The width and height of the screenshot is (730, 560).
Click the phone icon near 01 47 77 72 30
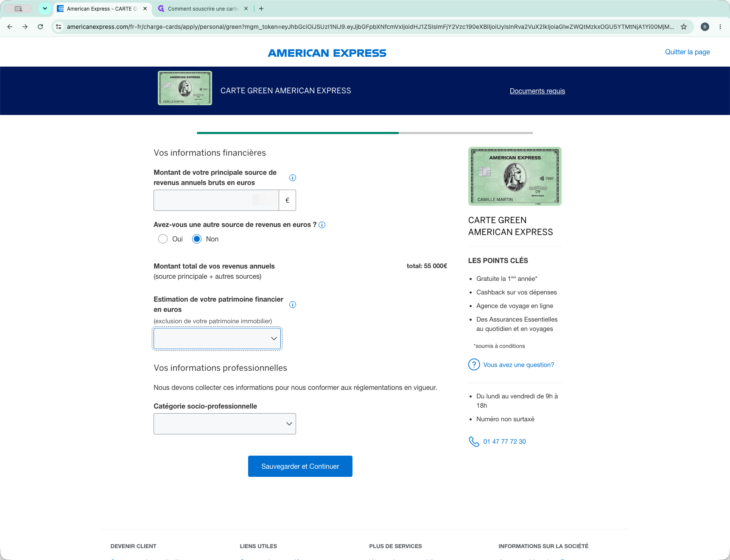point(474,442)
